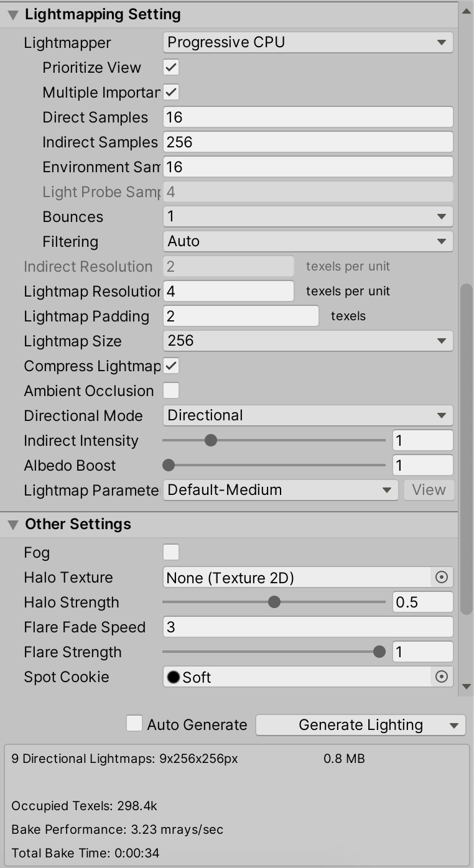The image size is (474, 868).
Task: Click View button beside Lightmap Parameters
Action: point(429,490)
